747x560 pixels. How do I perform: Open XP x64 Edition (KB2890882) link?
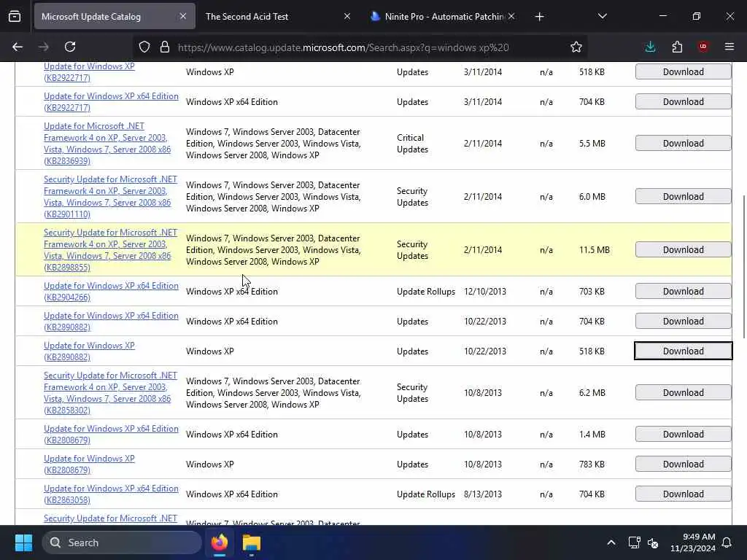[x=111, y=322]
